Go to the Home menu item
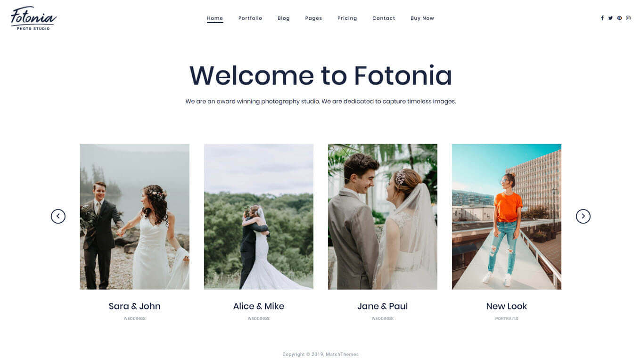Image resolution: width=641 pixels, height=364 pixels. coord(215,18)
